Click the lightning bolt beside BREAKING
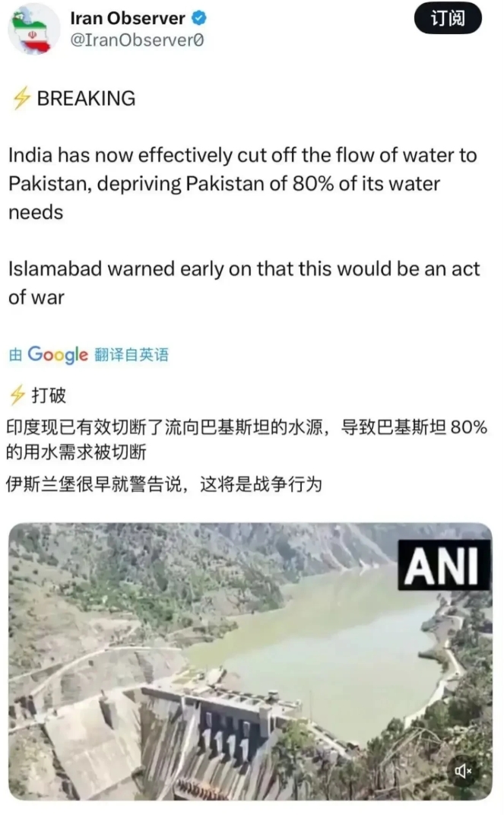Image resolution: width=504 pixels, height=815 pixels. pyautogui.click(x=21, y=98)
